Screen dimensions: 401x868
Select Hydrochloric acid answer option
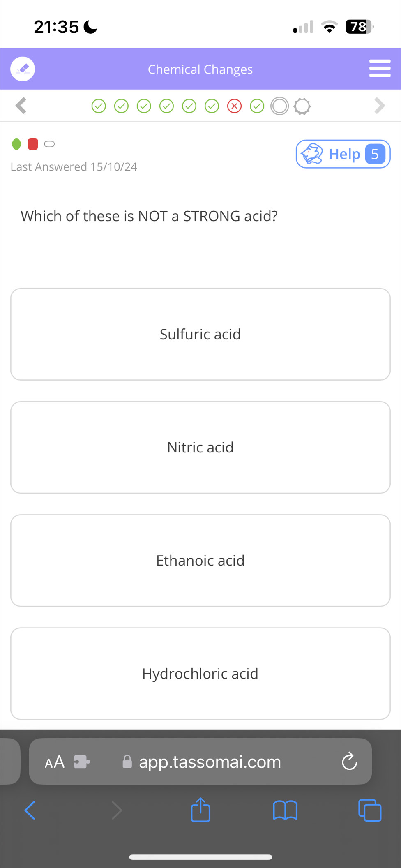click(200, 673)
